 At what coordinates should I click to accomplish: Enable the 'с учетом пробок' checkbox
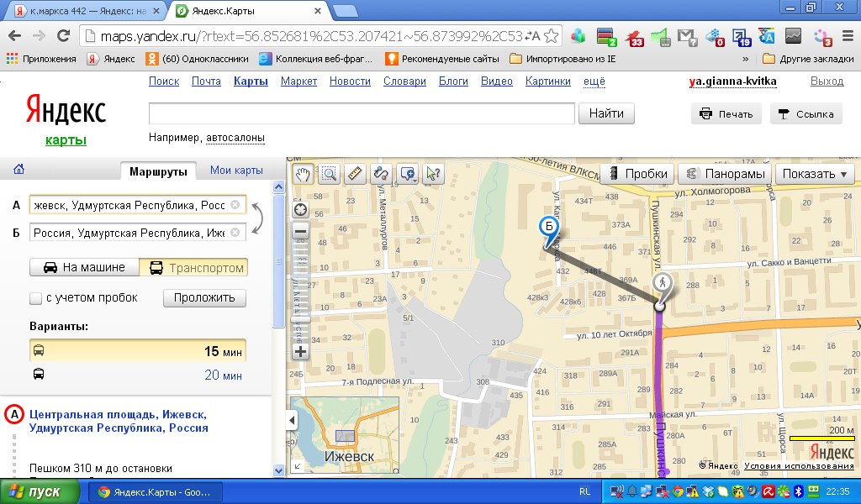[35, 298]
